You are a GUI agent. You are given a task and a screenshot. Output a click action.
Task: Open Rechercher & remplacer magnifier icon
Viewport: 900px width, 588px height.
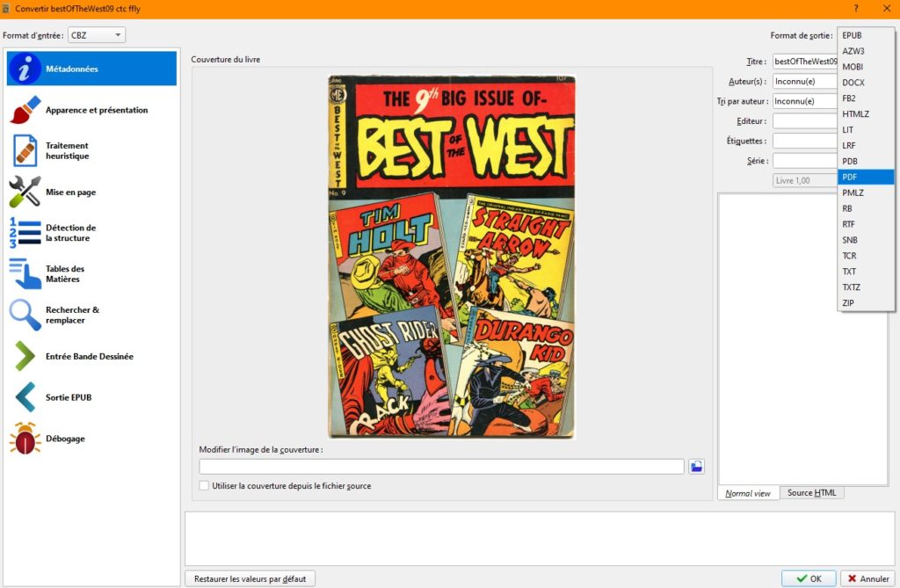(x=25, y=315)
